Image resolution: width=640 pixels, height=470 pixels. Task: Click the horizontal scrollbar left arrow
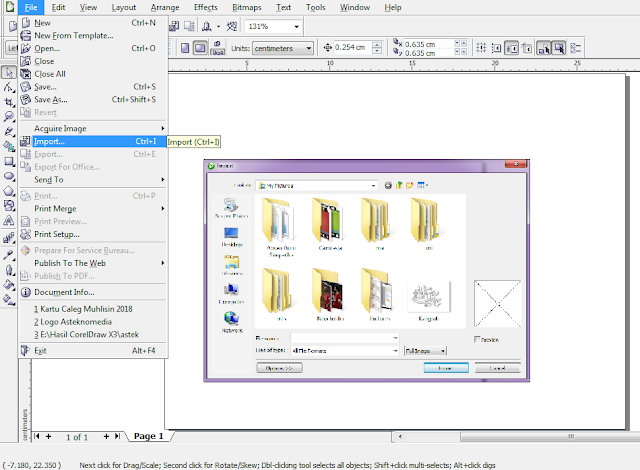coord(400,437)
